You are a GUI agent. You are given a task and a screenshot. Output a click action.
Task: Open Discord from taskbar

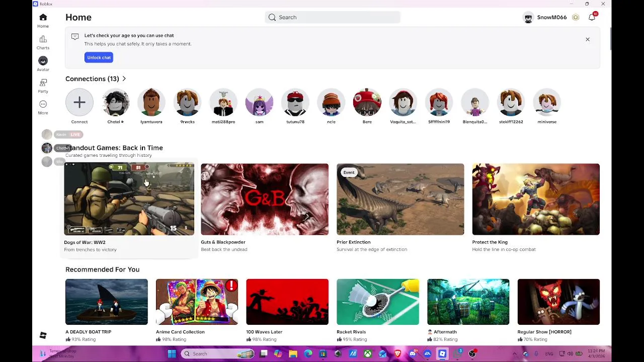point(413,353)
